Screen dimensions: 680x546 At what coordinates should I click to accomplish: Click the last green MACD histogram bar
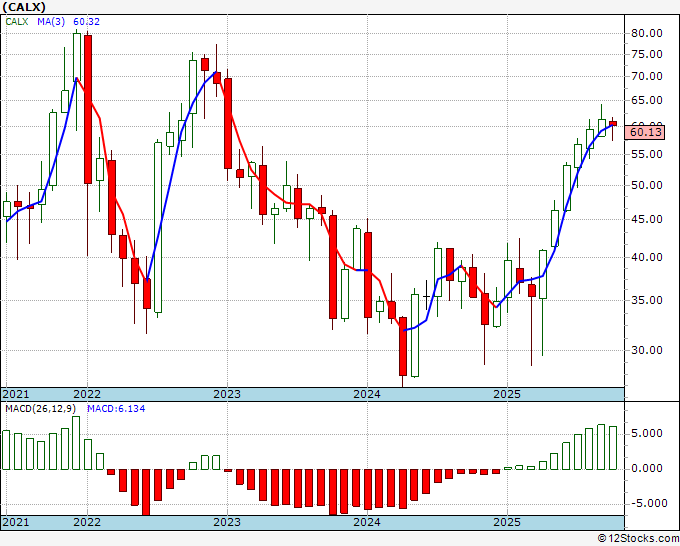click(x=613, y=448)
